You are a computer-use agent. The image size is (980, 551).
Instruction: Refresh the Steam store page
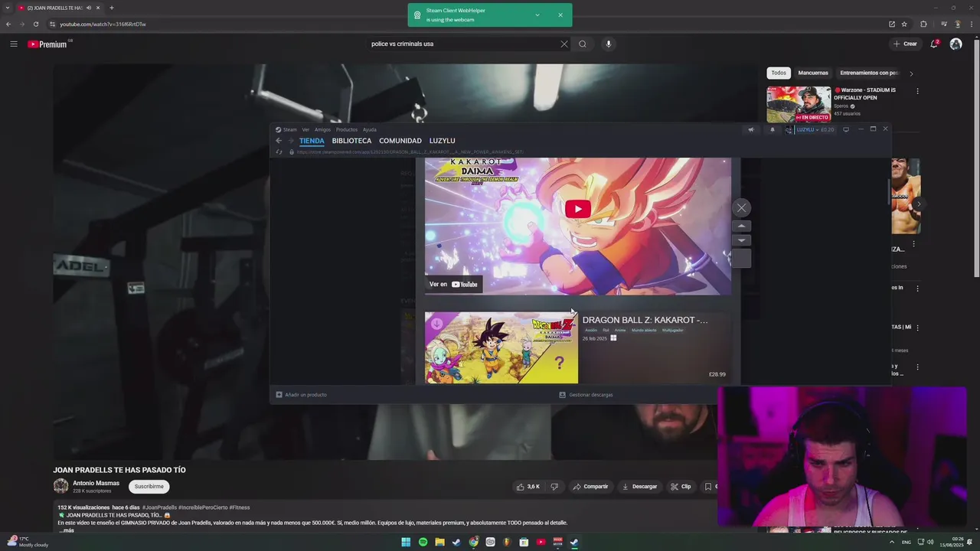click(x=279, y=152)
